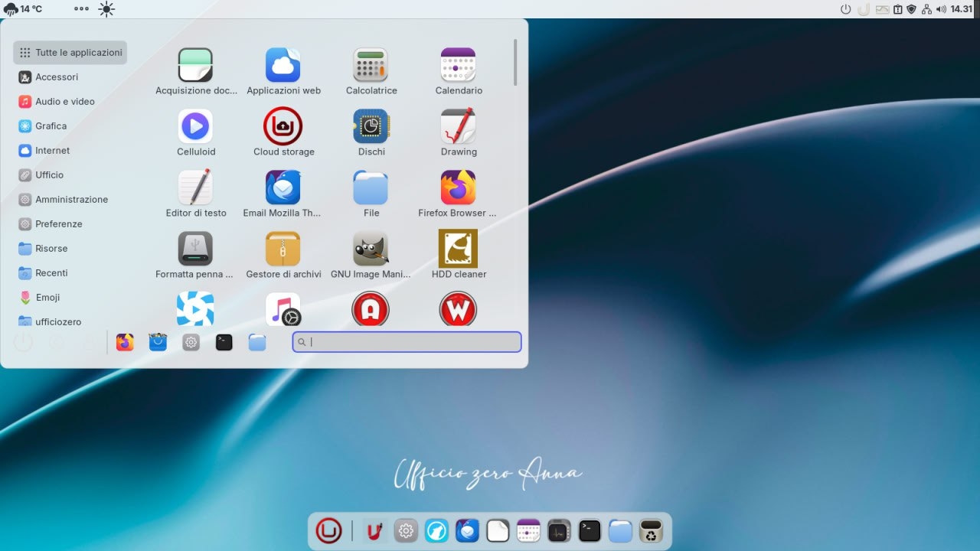Open the volume control in system tray
The height and width of the screenshot is (551, 980).
[x=941, y=9]
